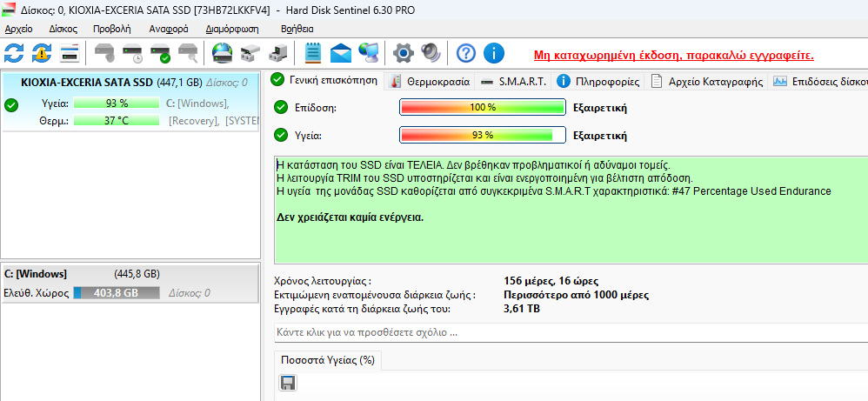Select the KIOXIA-EXCERIA SATA SSD disk entry

(130, 102)
